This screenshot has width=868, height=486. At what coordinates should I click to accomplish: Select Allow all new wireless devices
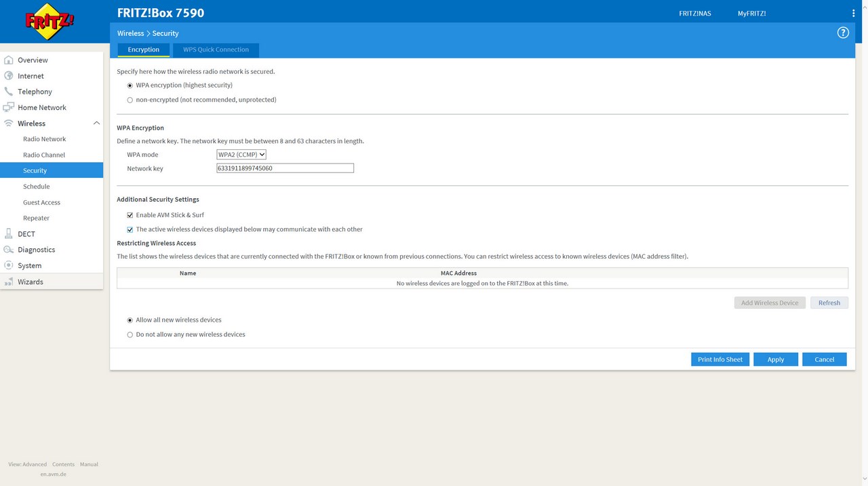coord(130,320)
